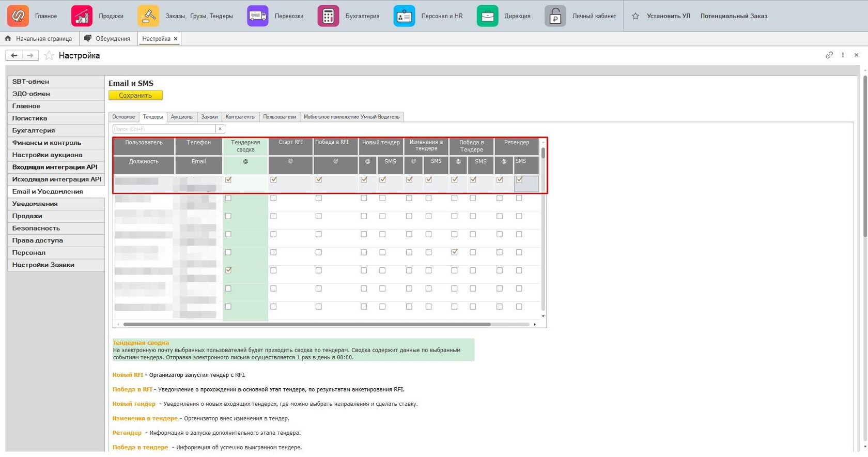868x457 pixels.
Task: Click the table's scroll-down arrow
Action: point(543,316)
